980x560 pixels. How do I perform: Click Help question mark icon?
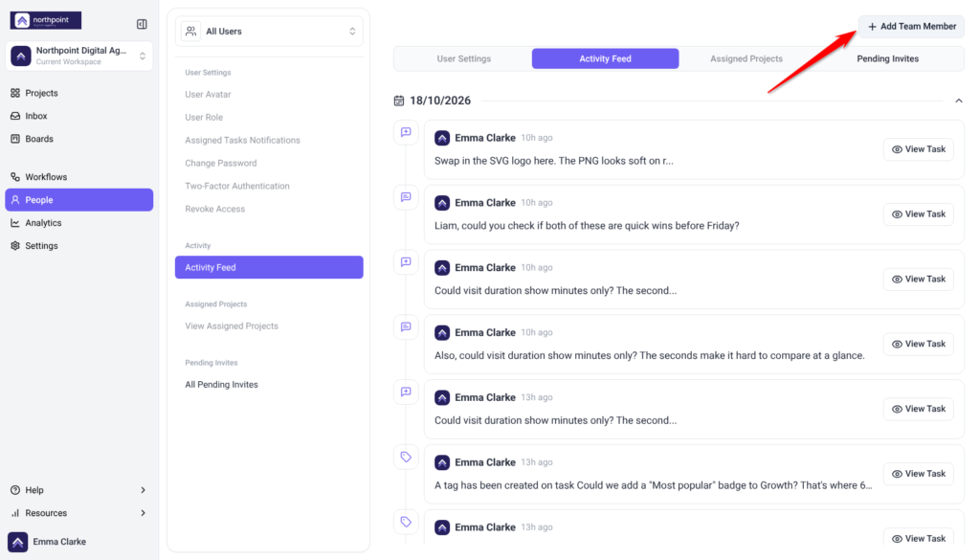pos(15,490)
